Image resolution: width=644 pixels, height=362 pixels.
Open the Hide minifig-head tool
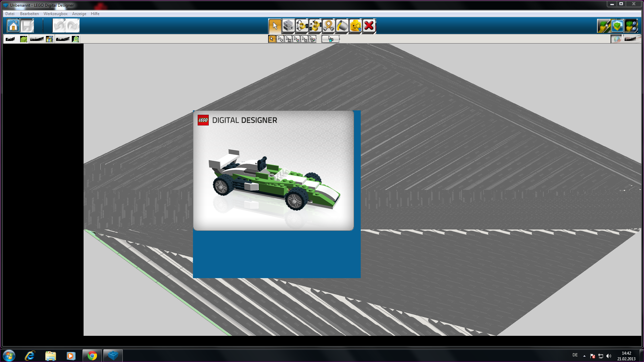pos(355,26)
